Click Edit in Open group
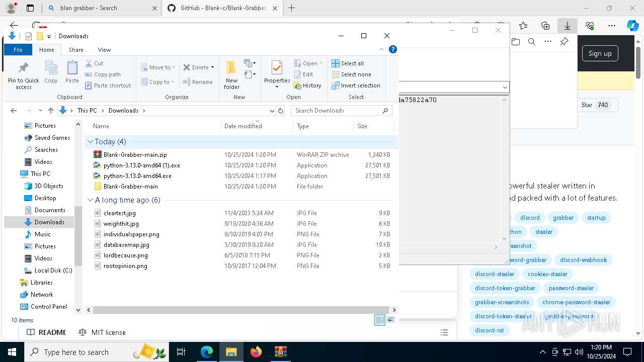 point(303,74)
